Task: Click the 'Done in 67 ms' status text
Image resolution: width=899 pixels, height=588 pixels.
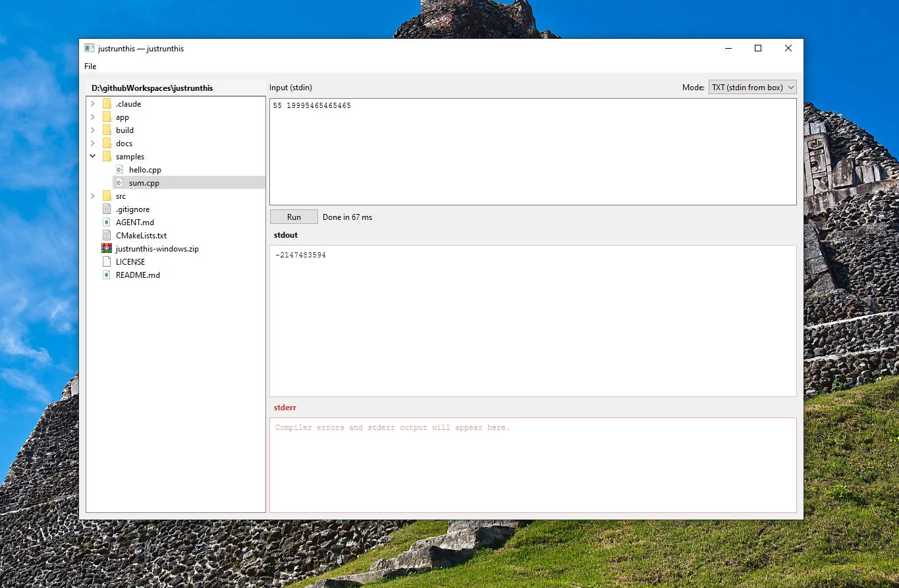Action: click(347, 217)
